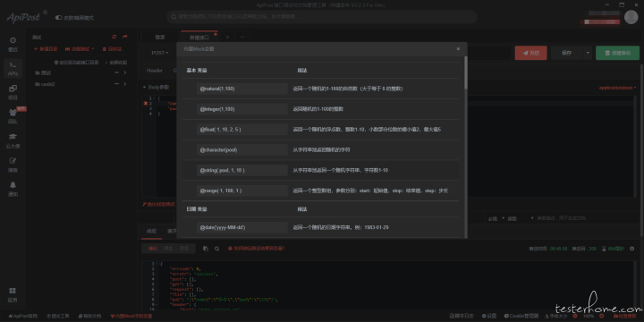Screen dimensions: 644x322
Task: Open the 应用 apps grid icon
Action: (x=13, y=294)
